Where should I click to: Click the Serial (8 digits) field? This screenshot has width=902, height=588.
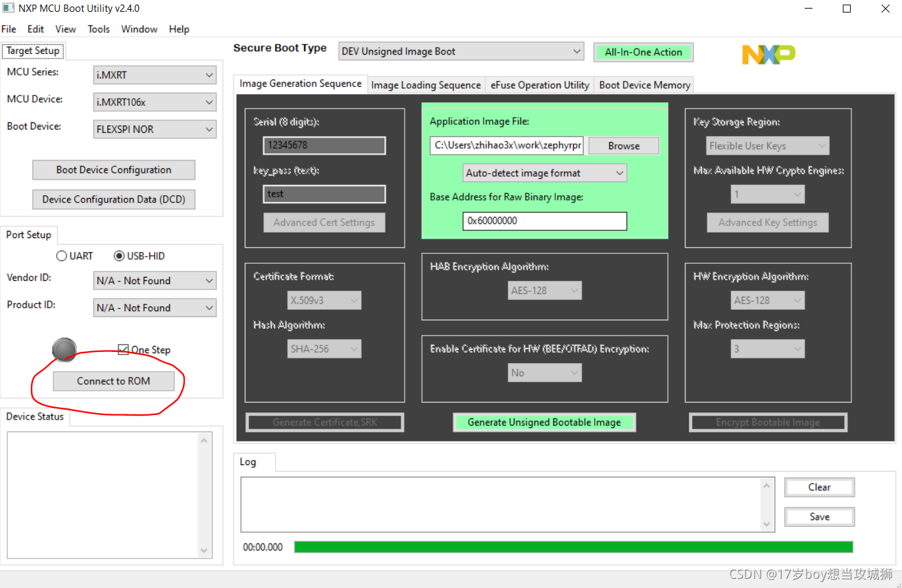click(324, 145)
